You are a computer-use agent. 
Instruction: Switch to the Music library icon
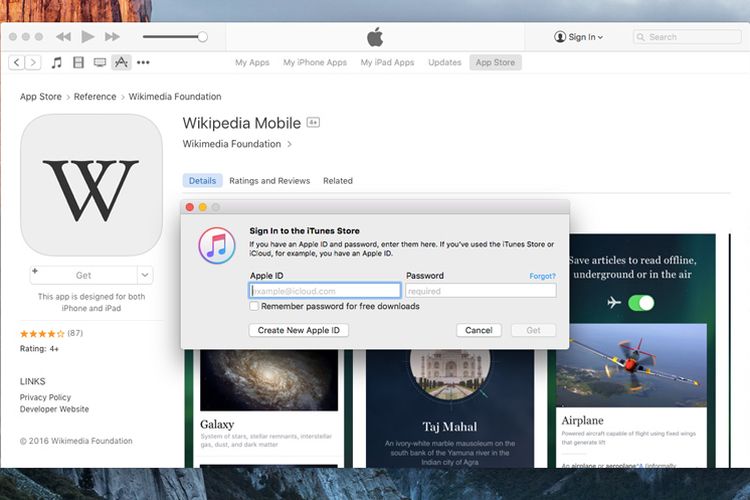coord(56,62)
